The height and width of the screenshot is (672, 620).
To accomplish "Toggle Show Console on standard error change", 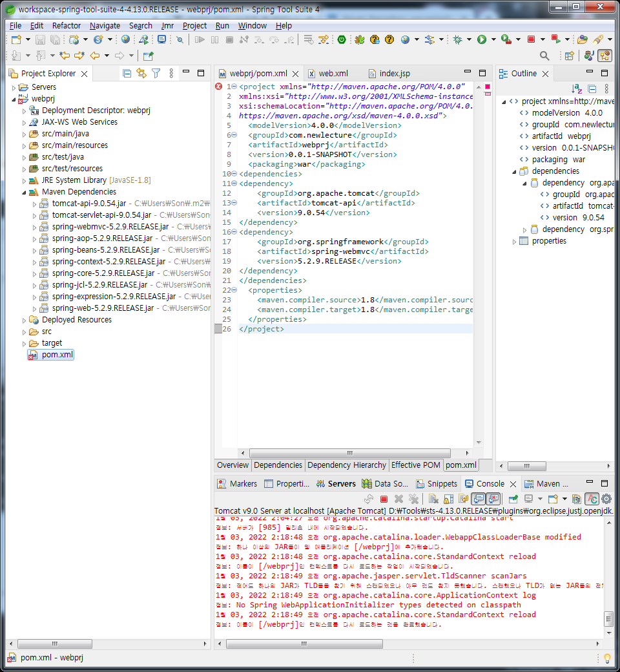I will [493, 499].
